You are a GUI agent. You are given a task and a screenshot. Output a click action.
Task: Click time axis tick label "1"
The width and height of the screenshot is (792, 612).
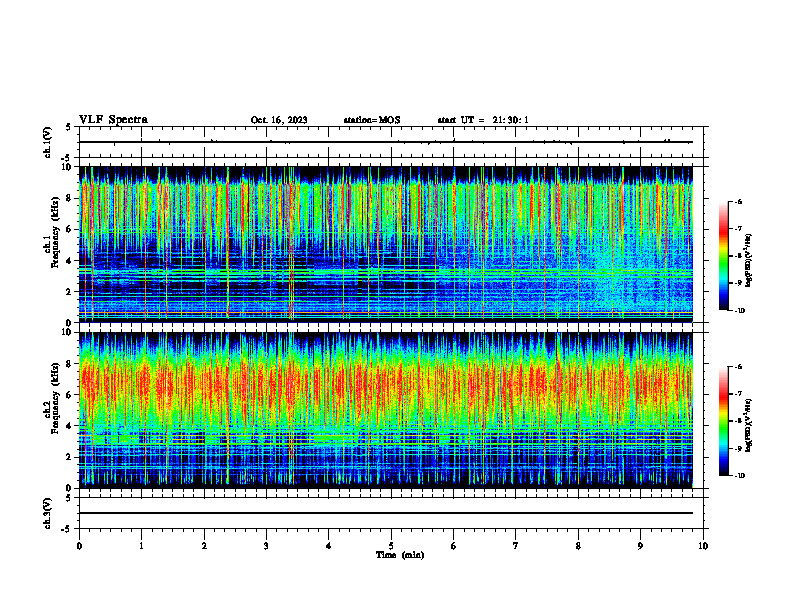(x=141, y=546)
